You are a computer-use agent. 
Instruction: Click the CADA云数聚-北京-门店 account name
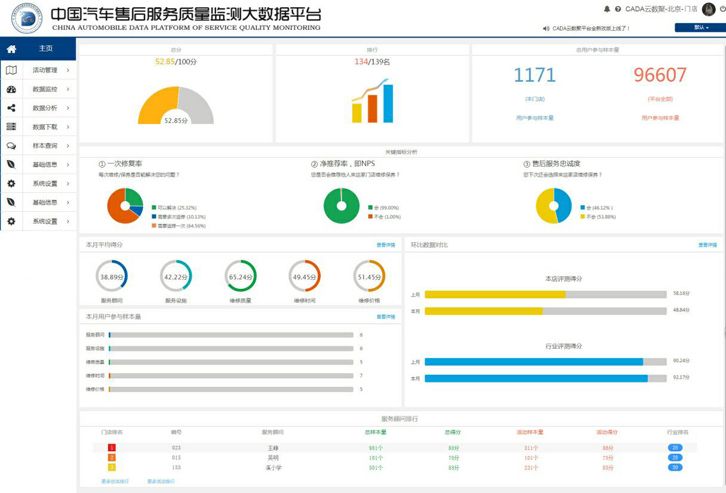tap(661, 9)
